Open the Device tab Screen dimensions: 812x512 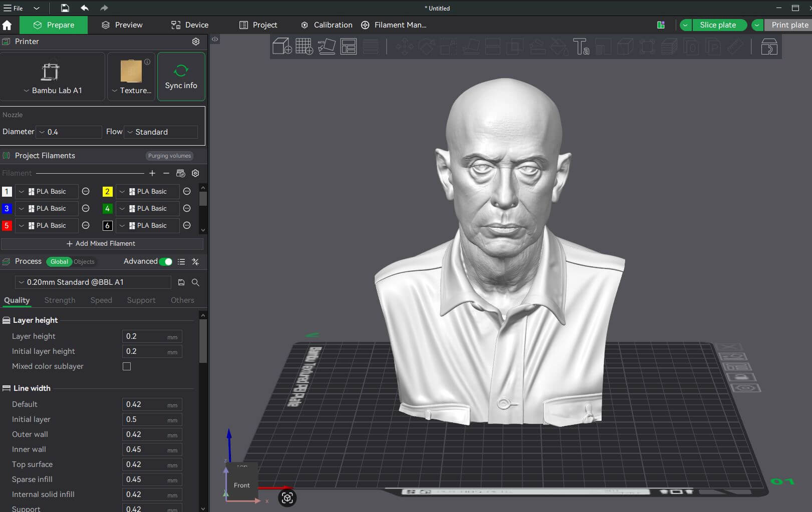tap(190, 25)
